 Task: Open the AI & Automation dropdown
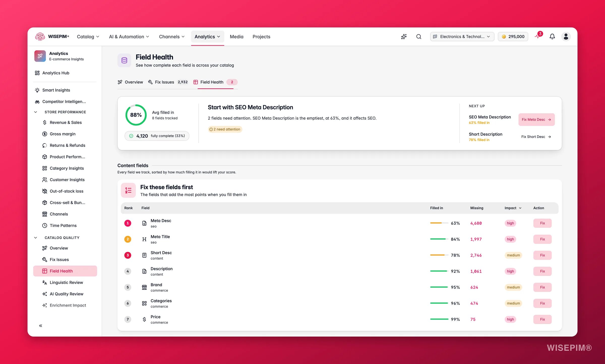[129, 37]
